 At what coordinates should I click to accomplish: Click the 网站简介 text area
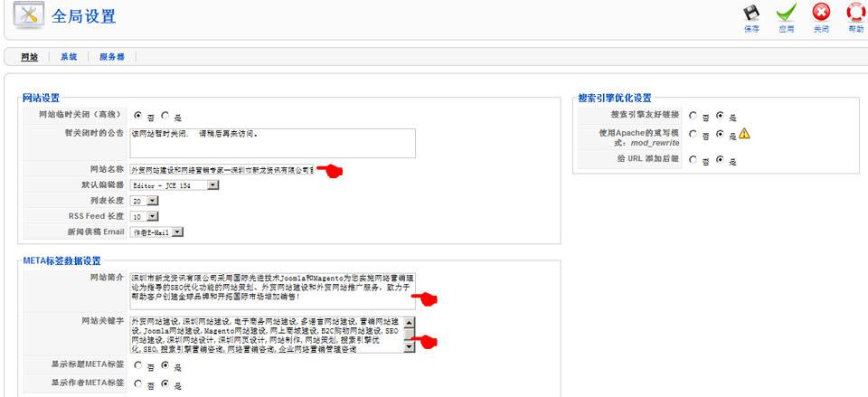pos(272,290)
